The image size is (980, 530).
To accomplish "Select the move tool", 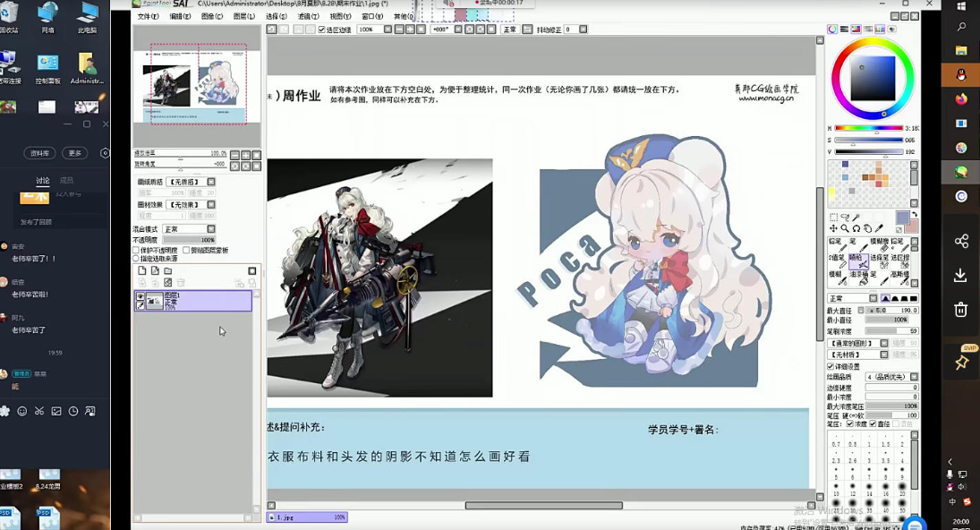I will click(x=833, y=228).
